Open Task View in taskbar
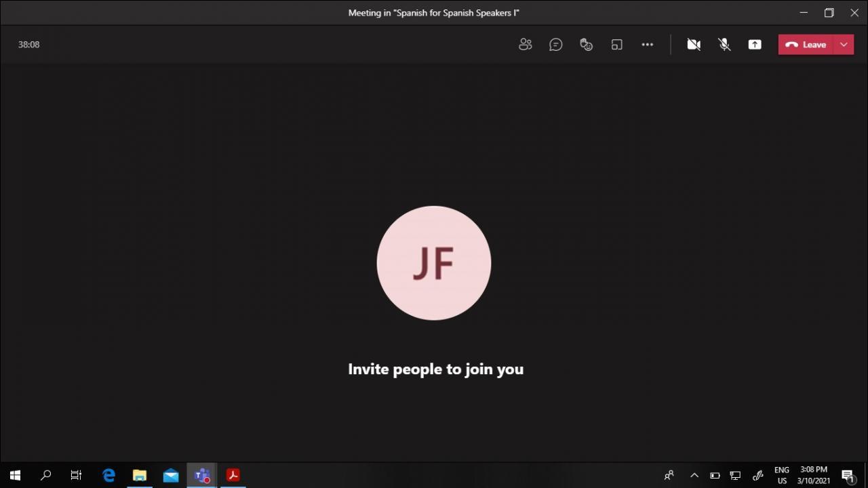 pyautogui.click(x=76, y=475)
